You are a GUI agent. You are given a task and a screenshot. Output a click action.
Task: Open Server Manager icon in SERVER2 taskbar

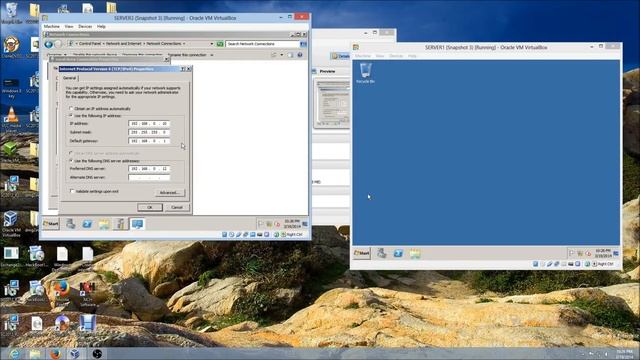point(71,224)
